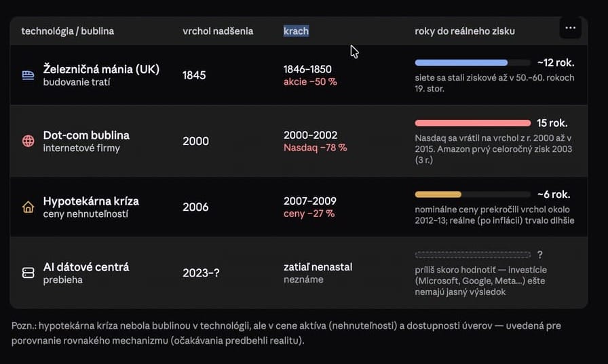Click the technológia / bublina column header
The width and height of the screenshot is (608, 364).
pos(67,31)
